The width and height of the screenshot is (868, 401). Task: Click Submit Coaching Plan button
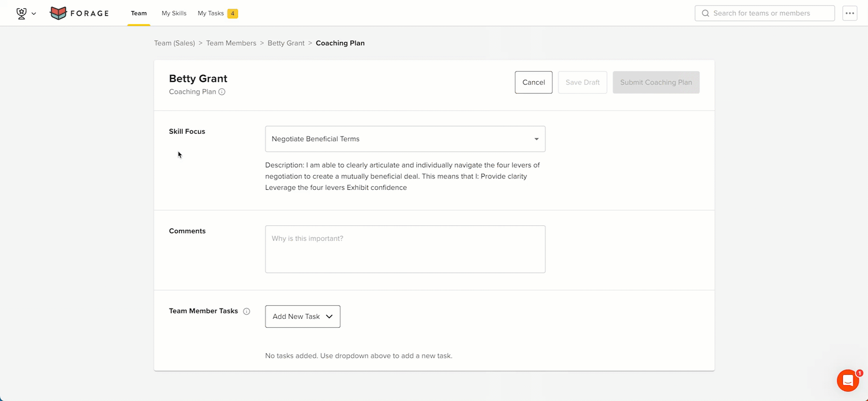coord(656,82)
